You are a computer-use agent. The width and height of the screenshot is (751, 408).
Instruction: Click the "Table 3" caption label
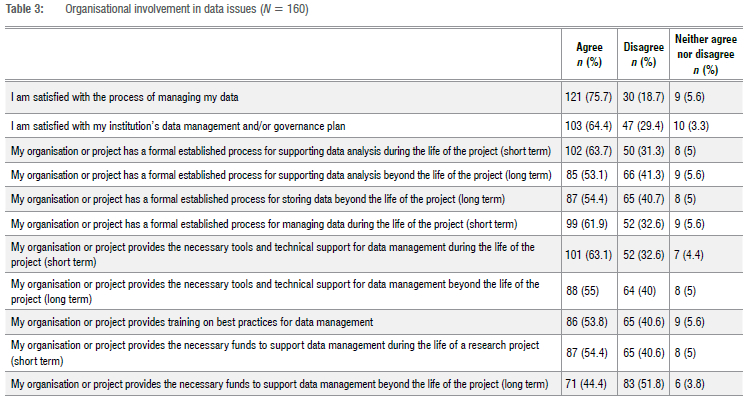(x=28, y=10)
